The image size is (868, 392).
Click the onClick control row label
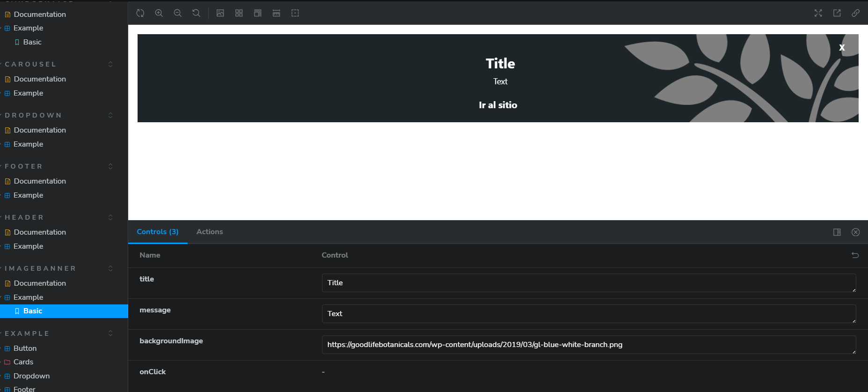tap(153, 372)
